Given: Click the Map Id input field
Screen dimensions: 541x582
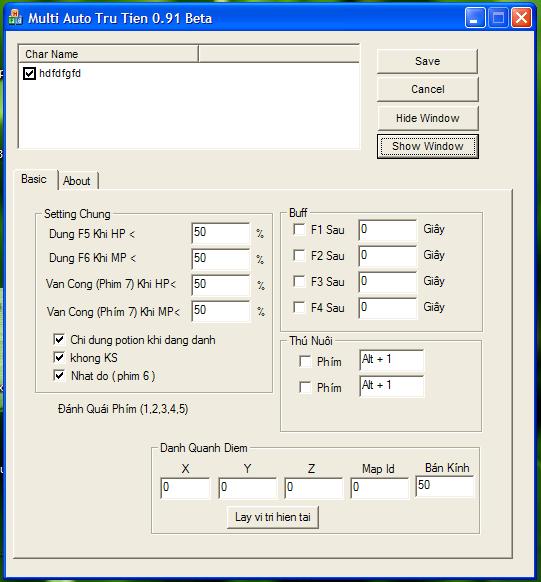Looking at the screenshot, I should tap(379, 488).
